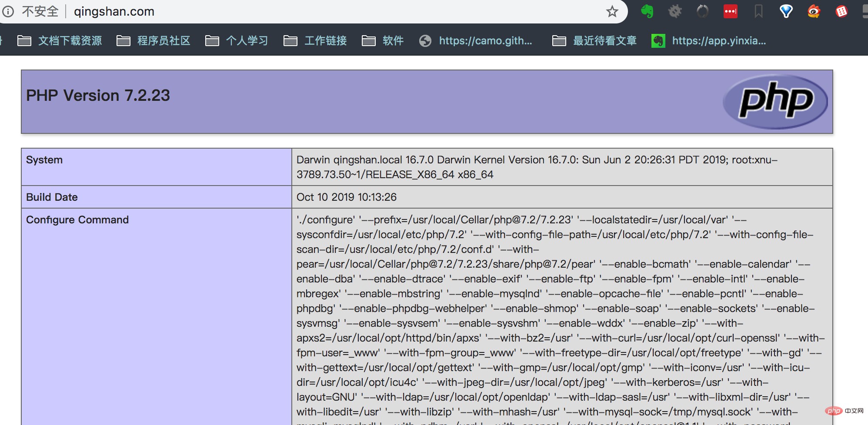Viewport: 868px width, 425px height.
Task: Click the './configure' command text
Action: pos(326,220)
